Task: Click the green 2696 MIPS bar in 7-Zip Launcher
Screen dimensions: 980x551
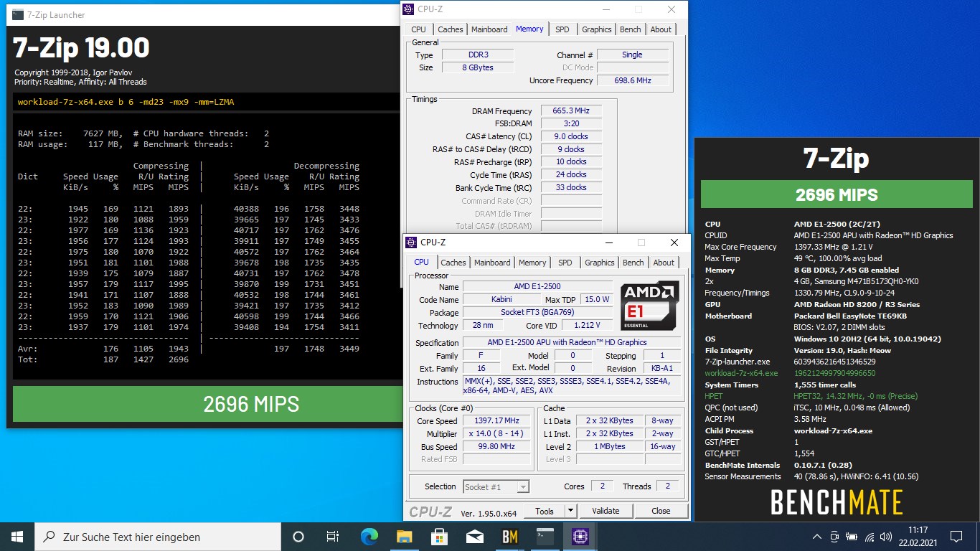Action: [x=208, y=404]
